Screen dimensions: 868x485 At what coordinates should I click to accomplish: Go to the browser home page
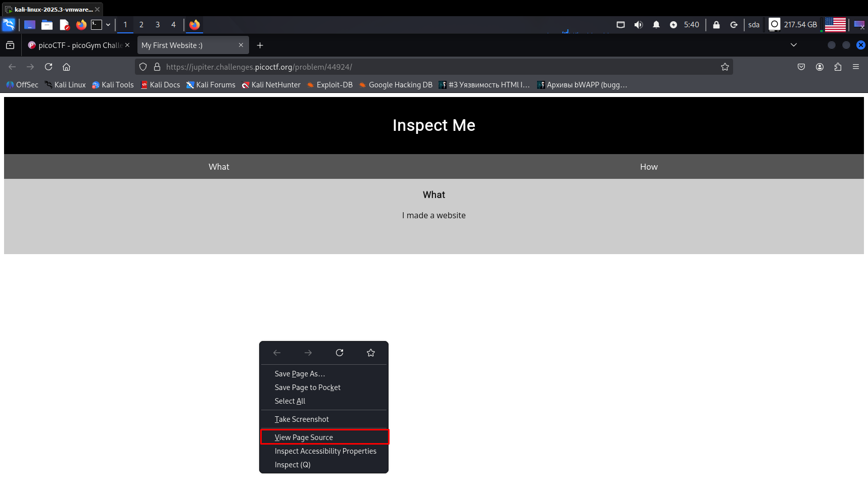(x=66, y=67)
